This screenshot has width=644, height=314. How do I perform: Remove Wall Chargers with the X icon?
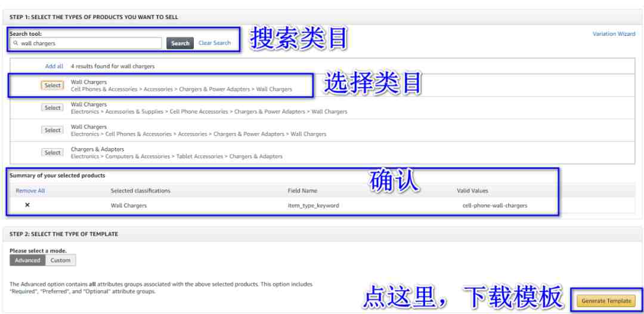point(27,205)
